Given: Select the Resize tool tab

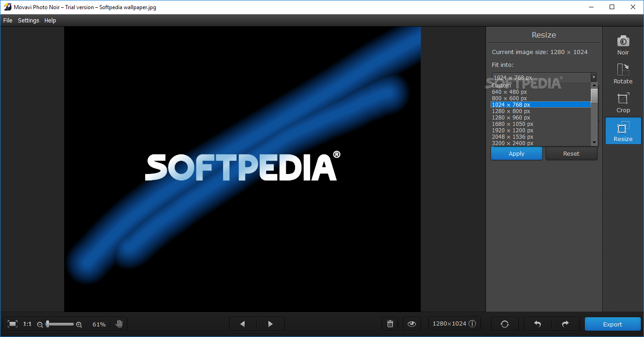Looking at the screenshot, I should coord(623,131).
